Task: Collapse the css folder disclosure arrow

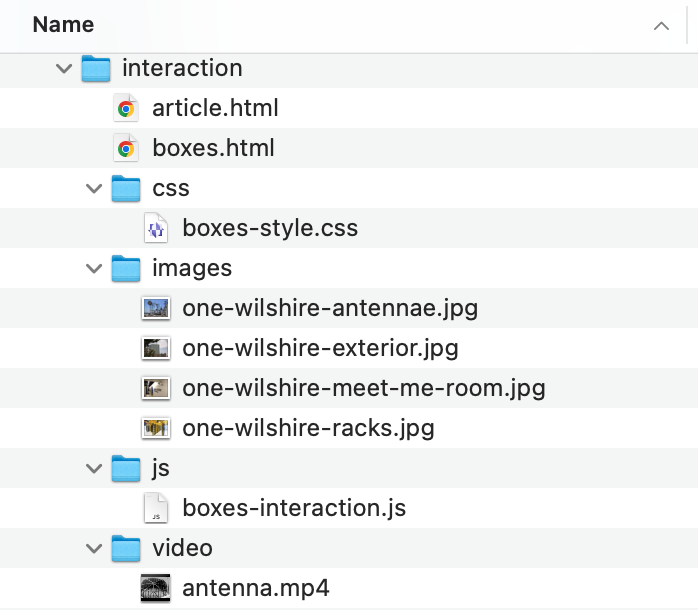Action: tap(94, 188)
